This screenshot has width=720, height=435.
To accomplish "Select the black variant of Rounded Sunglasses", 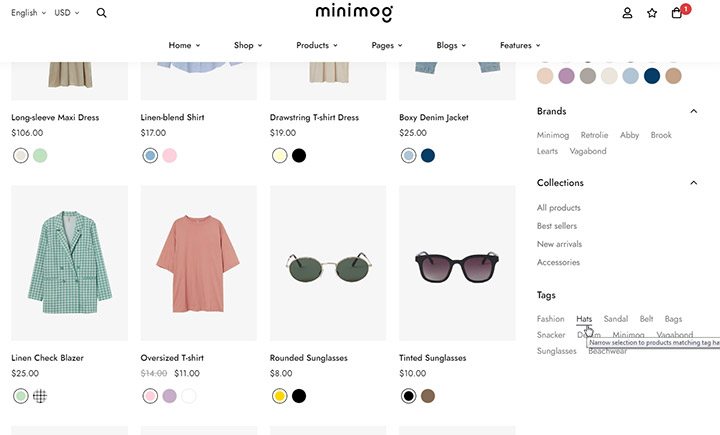I will click(299, 396).
